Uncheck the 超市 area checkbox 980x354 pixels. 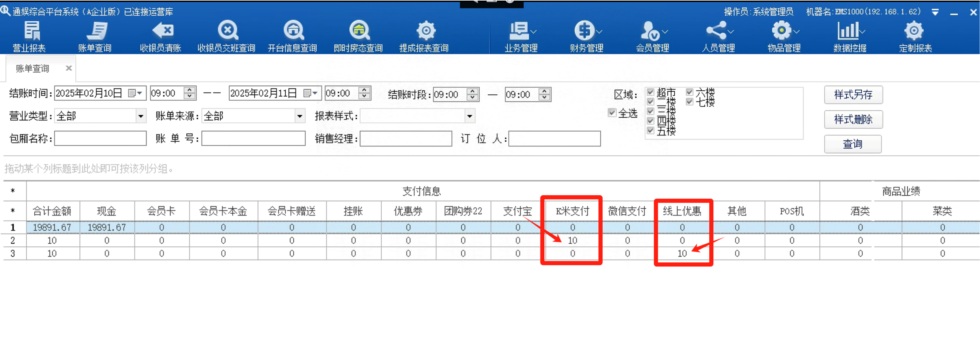[x=650, y=92]
